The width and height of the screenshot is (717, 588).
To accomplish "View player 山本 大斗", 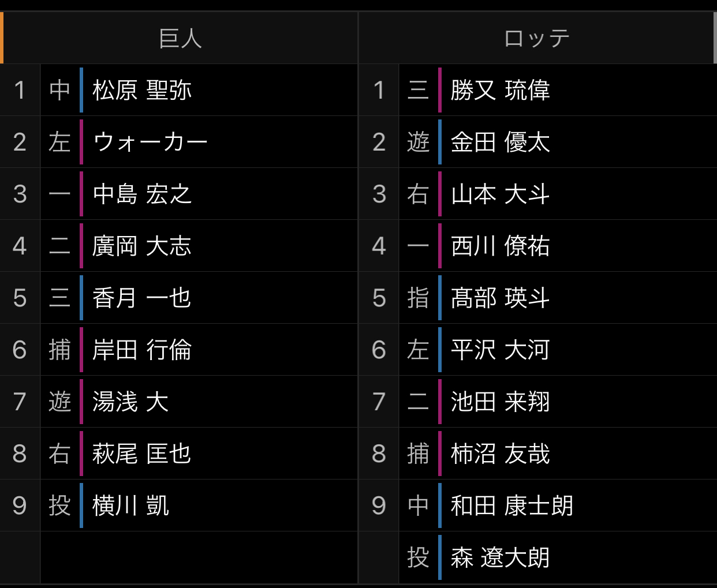I will click(x=501, y=194).
